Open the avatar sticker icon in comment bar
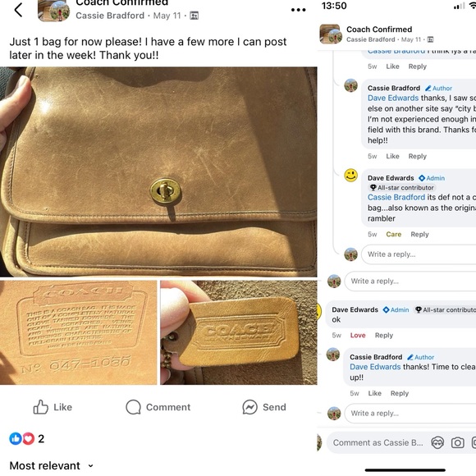The height and width of the screenshot is (476, 476). 437,442
